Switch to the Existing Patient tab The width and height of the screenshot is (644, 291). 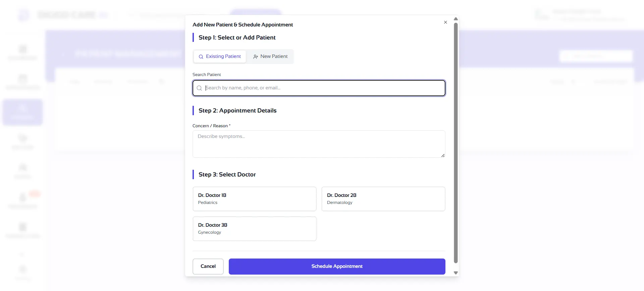pyautogui.click(x=220, y=57)
